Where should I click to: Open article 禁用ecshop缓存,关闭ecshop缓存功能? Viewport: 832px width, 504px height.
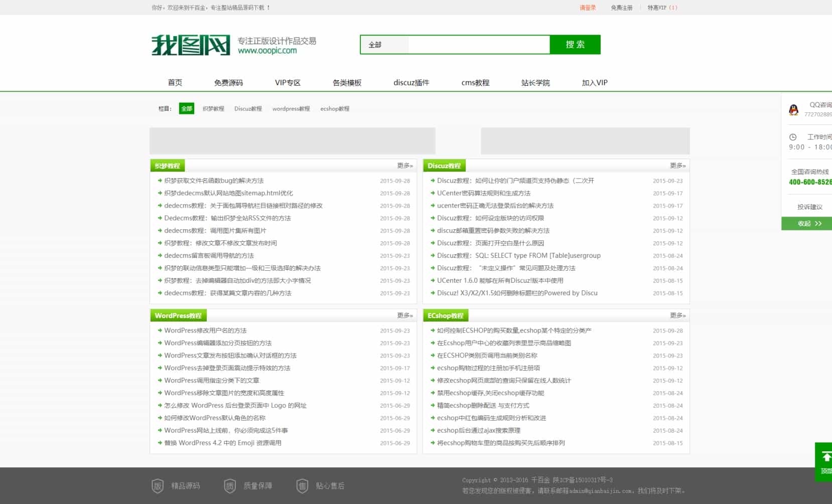pyautogui.click(x=490, y=393)
